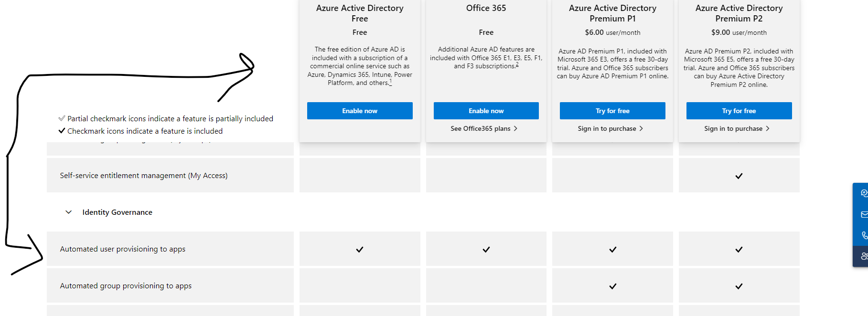Click checkmark for My Access under Premium P2

click(739, 176)
